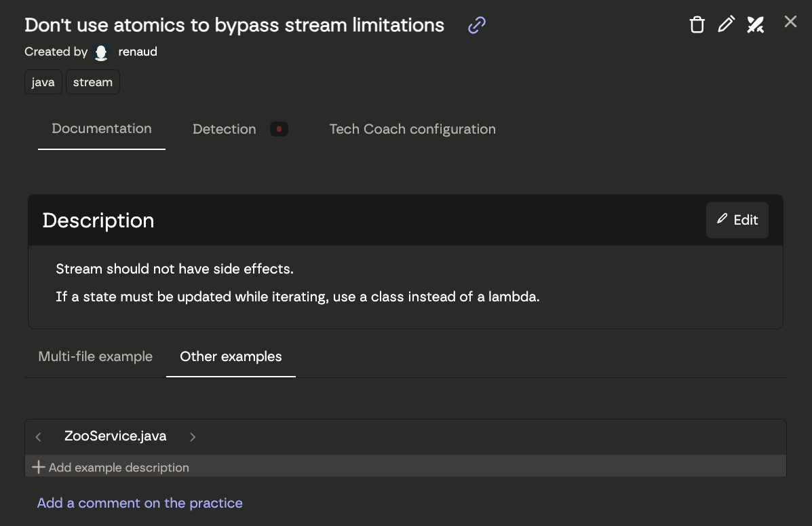The width and height of the screenshot is (812, 526).
Task: Switch to the Documentation tab
Action: point(102,129)
